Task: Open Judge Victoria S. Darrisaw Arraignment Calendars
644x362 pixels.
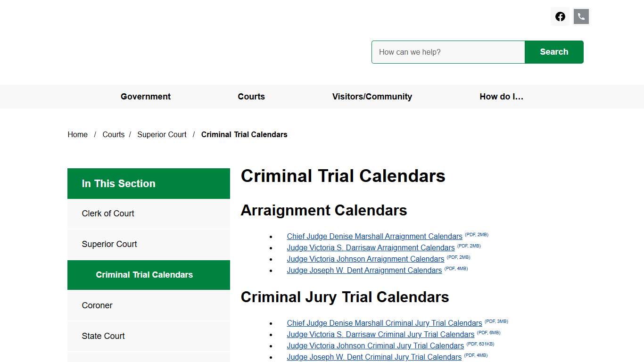Action: pyautogui.click(x=371, y=247)
